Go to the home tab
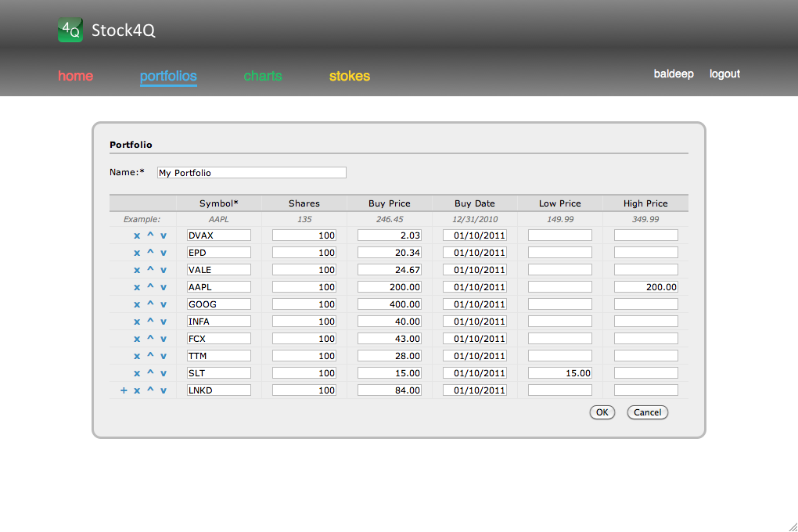Screen dimensions: 798x532 (75, 76)
